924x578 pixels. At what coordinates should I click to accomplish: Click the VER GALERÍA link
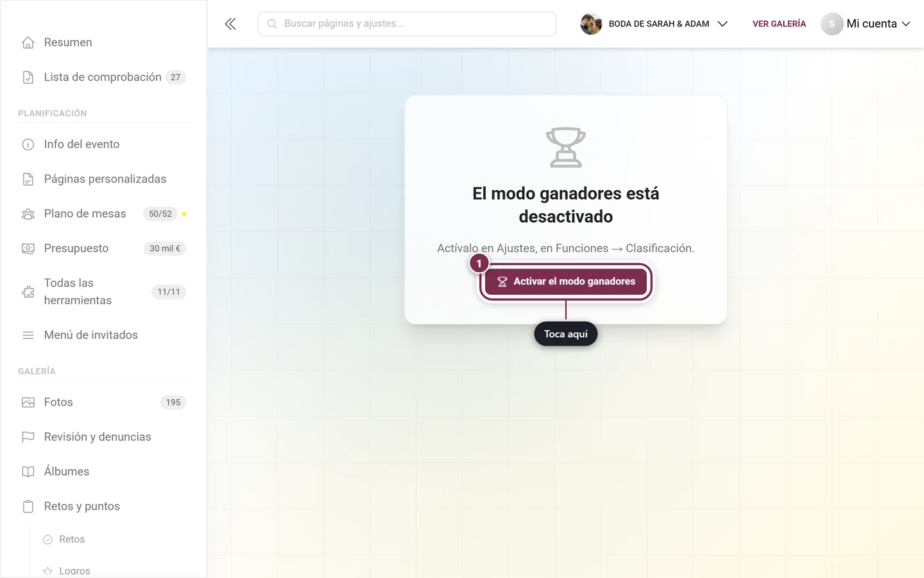tap(779, 24)
